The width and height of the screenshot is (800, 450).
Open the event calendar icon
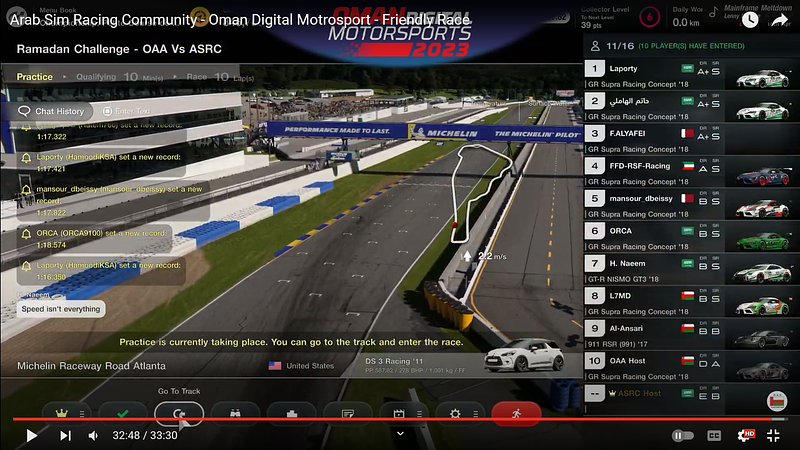pyautogui.click(x=398, y=414)
